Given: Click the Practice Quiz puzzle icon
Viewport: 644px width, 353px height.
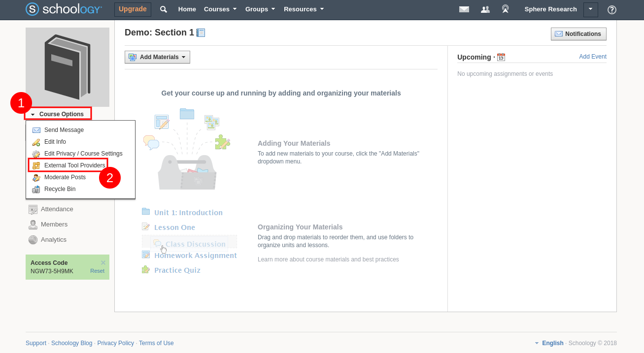Looking at the screenshot, I should tap(146, 269).
